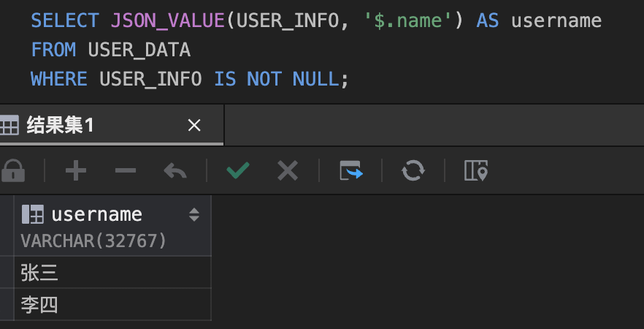Viewport: 644px width, 329px height.
Task: Toggle sort arrows on username column
Action: tap(194, 214)
